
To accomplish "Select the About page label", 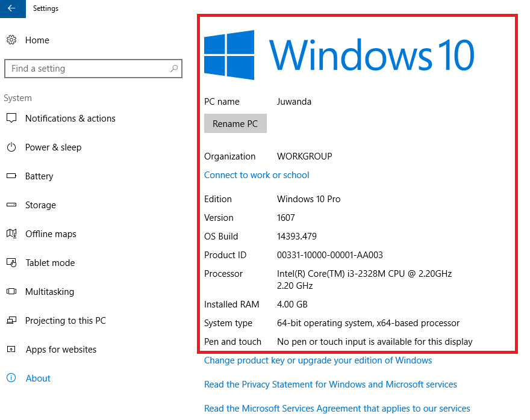I will pyautogui.click(x=38, y=378).
